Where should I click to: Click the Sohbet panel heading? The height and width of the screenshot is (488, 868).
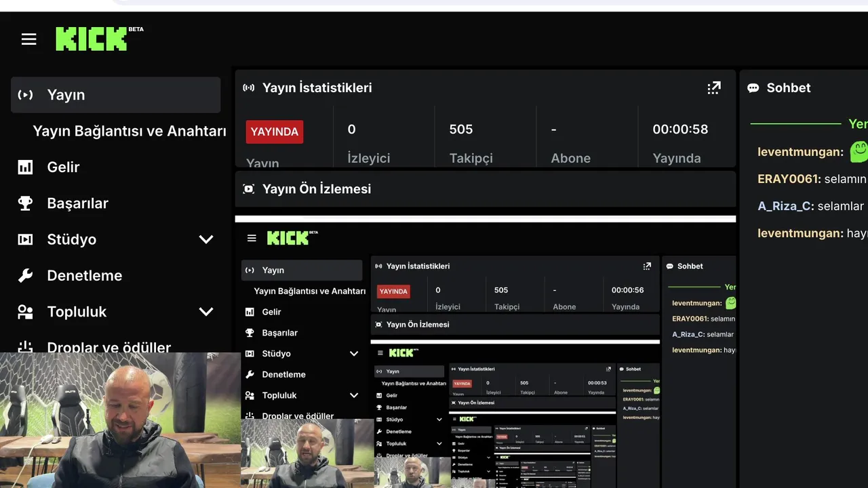(789, 87)
